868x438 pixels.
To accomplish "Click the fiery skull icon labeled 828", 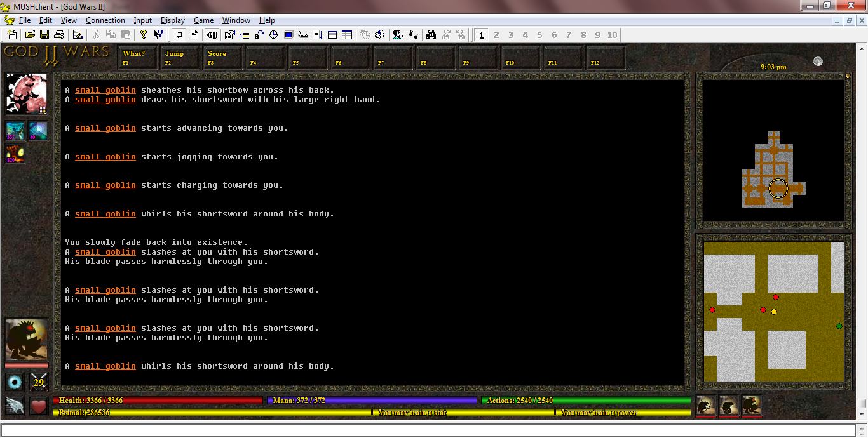I will pos(15,154).
